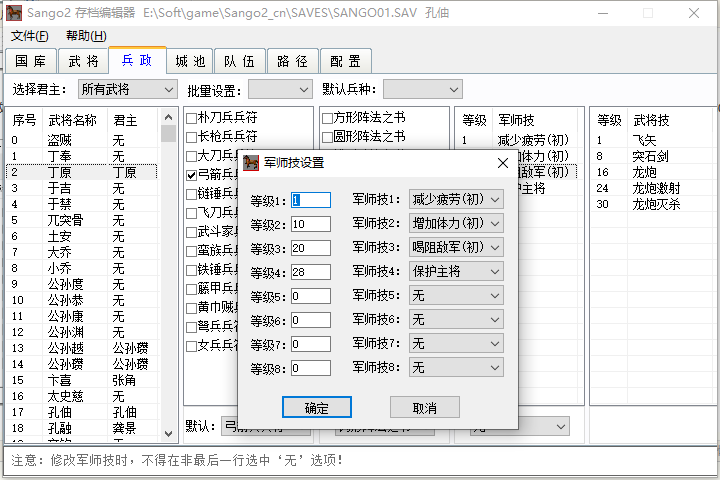
Task: Open the 军师技7 dropdown
Action: (x=456, y=343)
